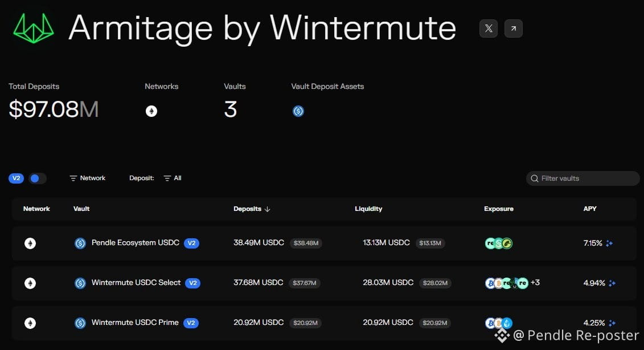
Task: Click exposure icons in Pendle Ecosystem USDC row
Action: click(499, 243)
